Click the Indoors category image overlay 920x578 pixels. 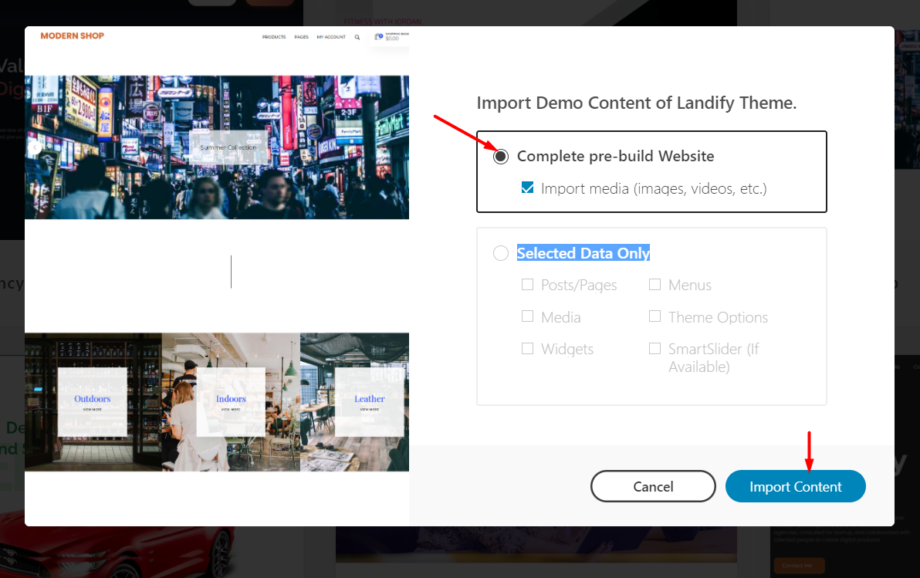(229, 398)
